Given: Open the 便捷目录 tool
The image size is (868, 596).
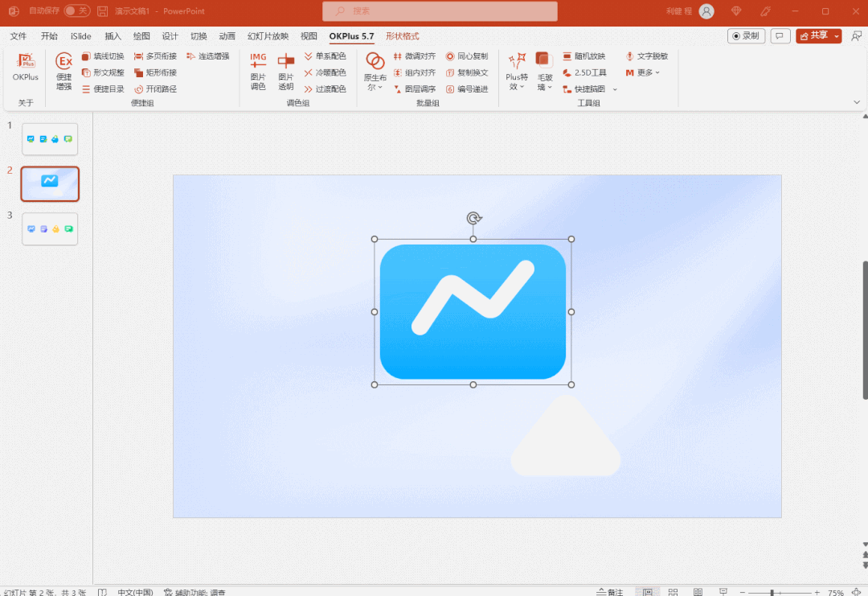Looking at the screenshot, I should 103,88.
